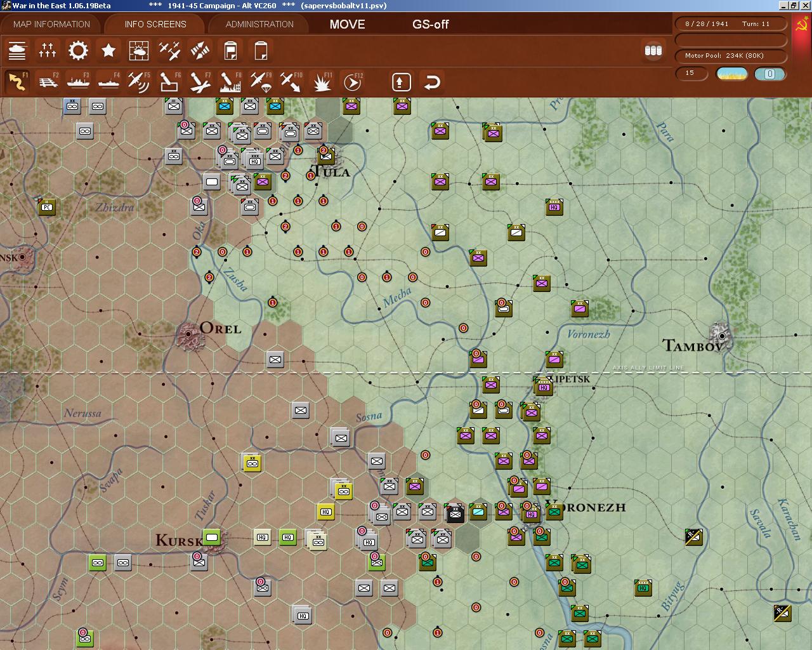Select F9 air transport parachute mode
Viewport: 812px width, 650px height.
click(x=261, y=82)
